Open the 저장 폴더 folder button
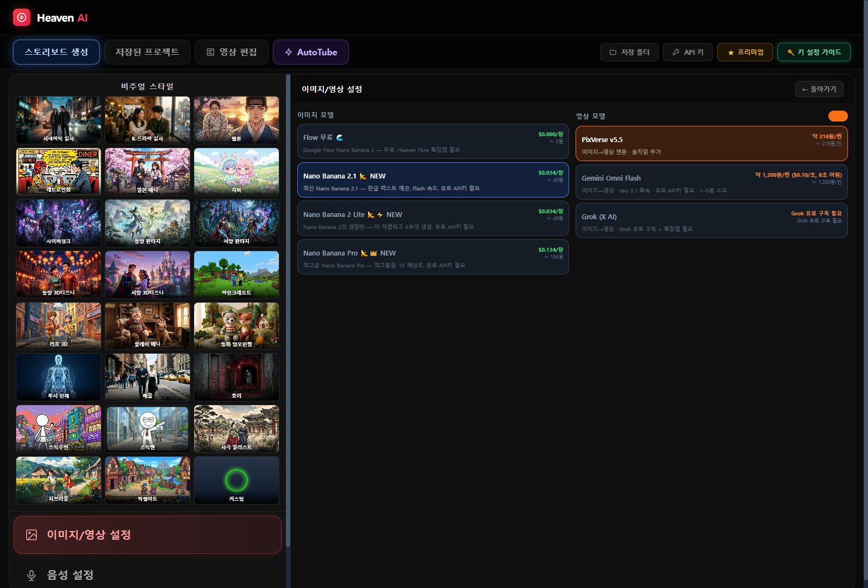The height and width of the screenshot is (588, 868). pos(629,52)
